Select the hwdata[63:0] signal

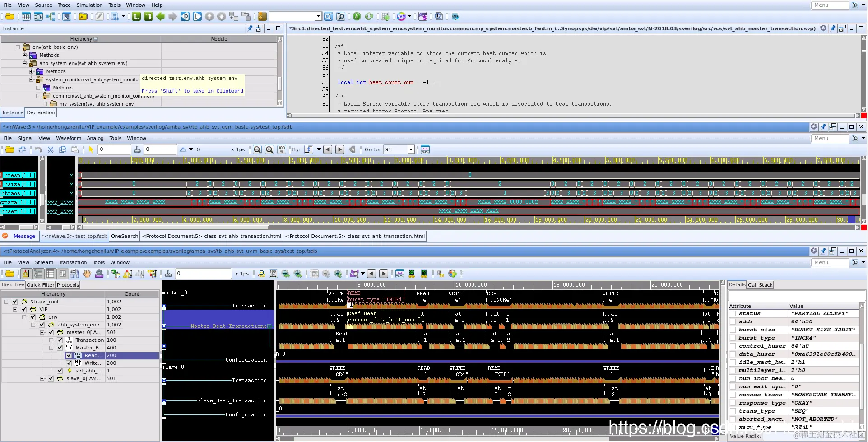click(19, 202)
